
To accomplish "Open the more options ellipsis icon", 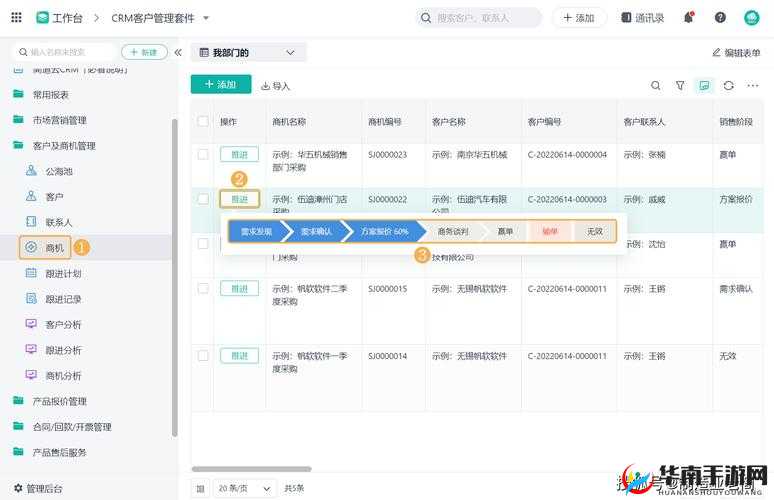I will click(753, 85).
